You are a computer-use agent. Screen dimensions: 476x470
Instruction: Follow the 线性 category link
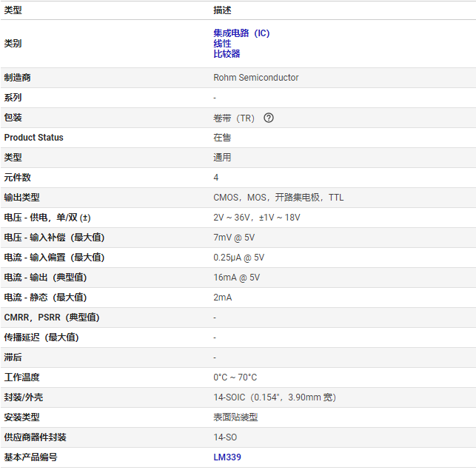click(x=222, y=44)
